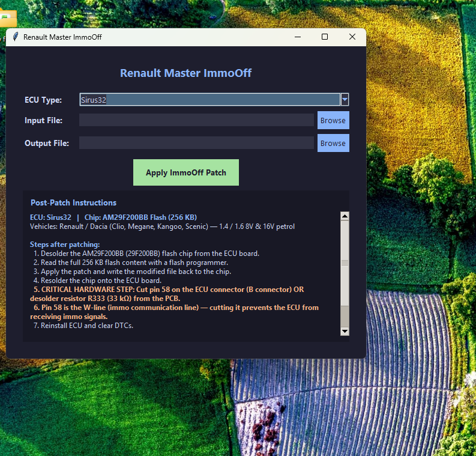Image resolution: width=476 pixels, height=456 pixels.
Task: Browse for the Output File
Action: pos(333,143)
